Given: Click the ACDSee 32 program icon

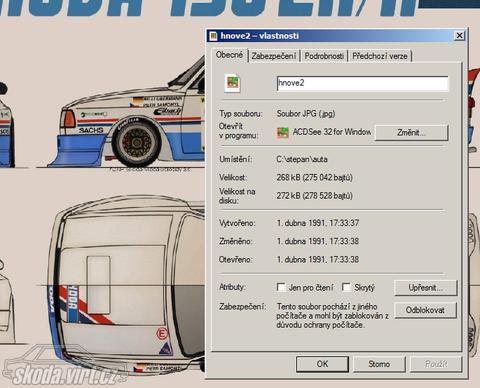Looking at the screenshot, I should coord(283,133).
